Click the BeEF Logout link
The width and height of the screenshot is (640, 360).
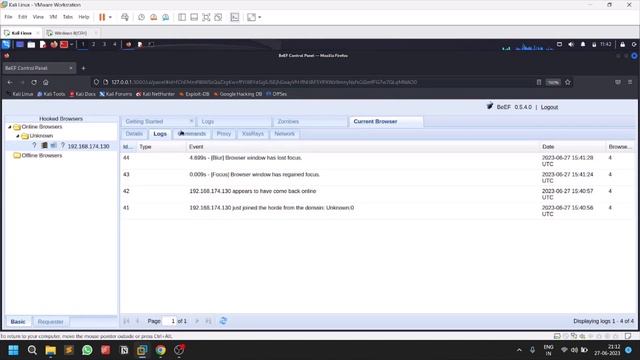pos(549,107)
